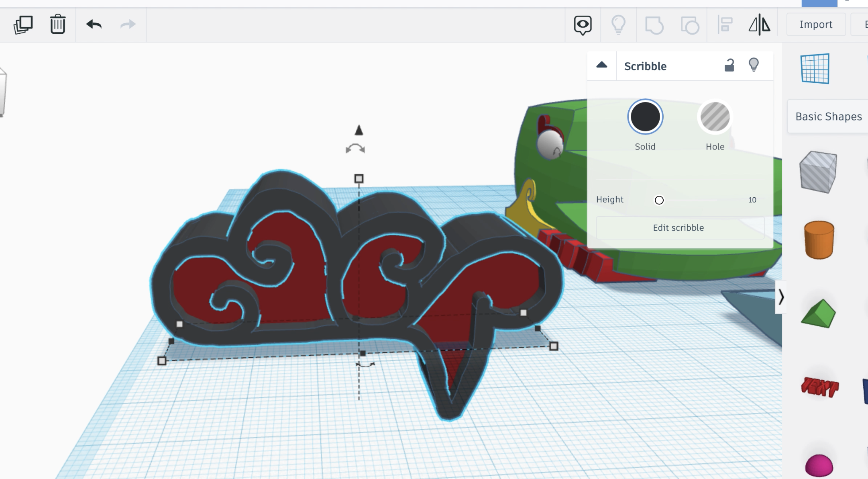Pick the striped Box hole shape

[818, 172]
